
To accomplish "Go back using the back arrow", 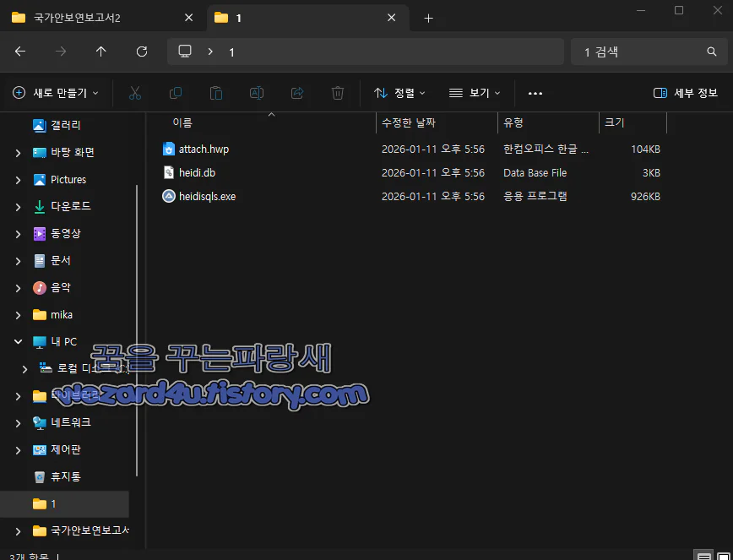I will [20, 52].
